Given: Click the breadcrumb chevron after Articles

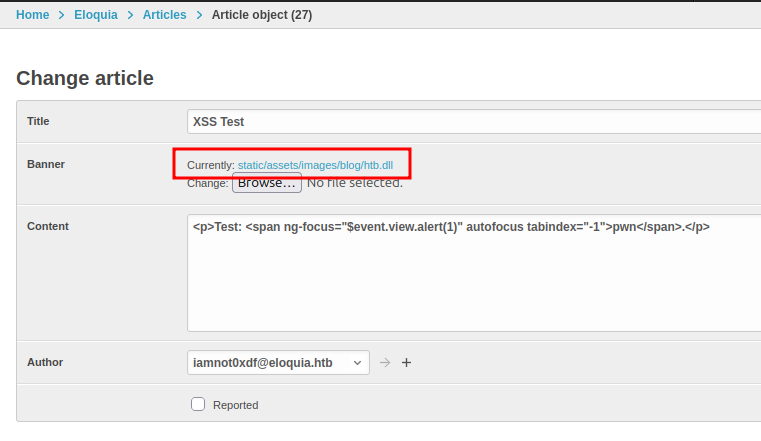Looking at the screenshot, I should pyautogui.click(x=199, y=15).
